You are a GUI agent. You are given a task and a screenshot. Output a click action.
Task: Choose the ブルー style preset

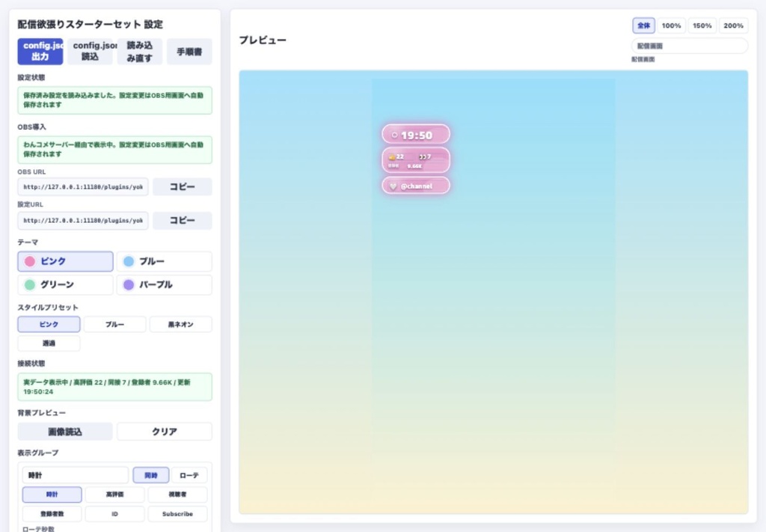[x=114, y=325]
